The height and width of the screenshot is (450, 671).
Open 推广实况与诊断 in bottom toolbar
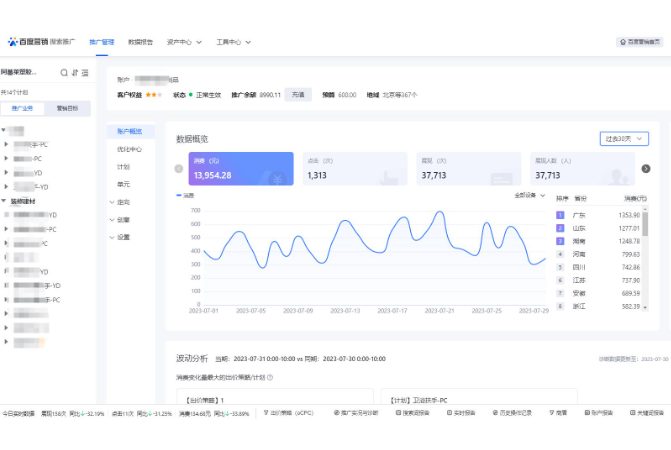click(356, 413)
